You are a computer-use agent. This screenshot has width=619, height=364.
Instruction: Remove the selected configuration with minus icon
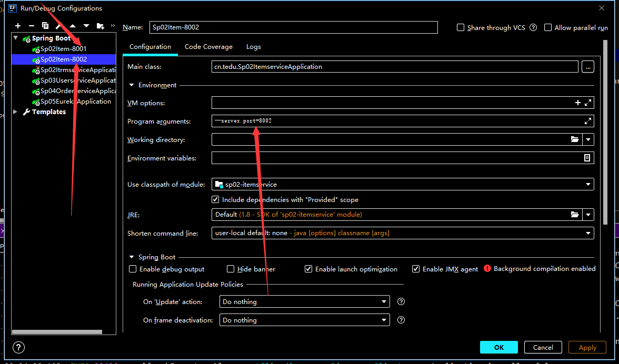click(32, 26)
